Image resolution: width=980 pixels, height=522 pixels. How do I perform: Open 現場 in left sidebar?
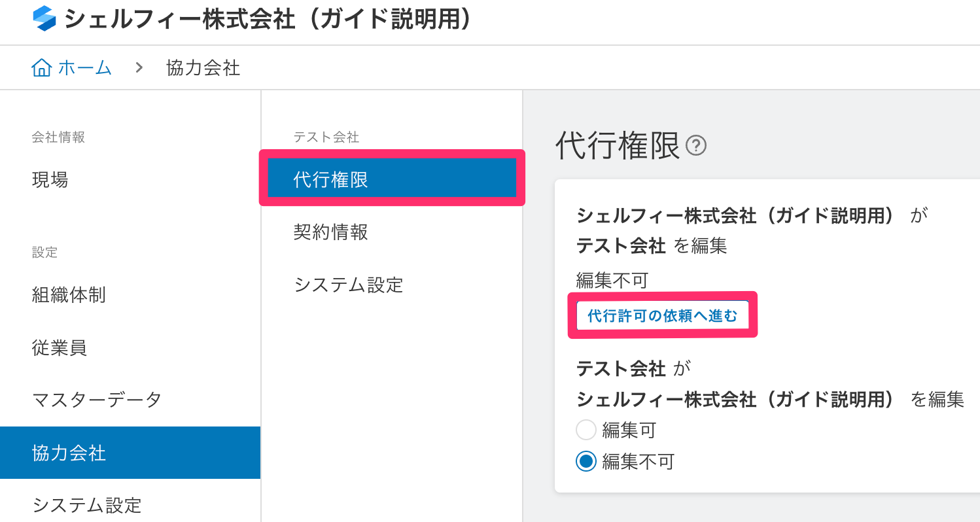point(50,180)
